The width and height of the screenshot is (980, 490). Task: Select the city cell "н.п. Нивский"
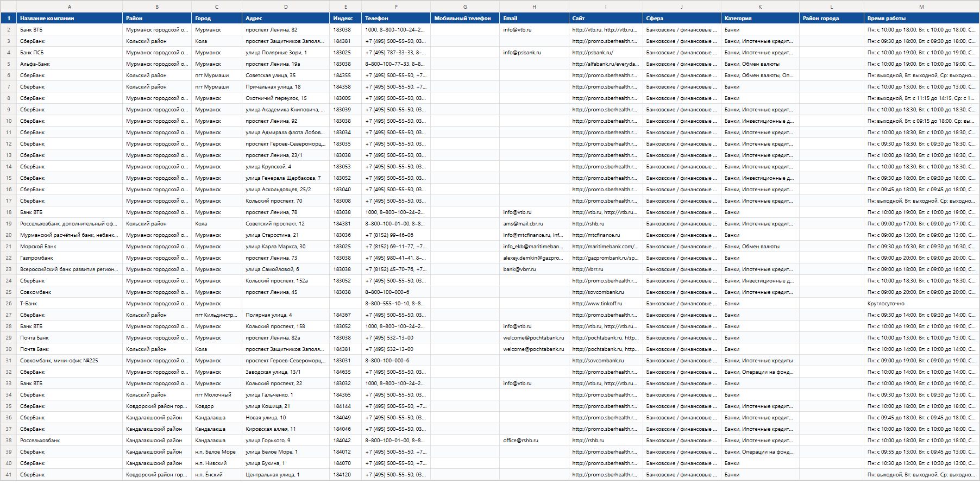point(217,463)
